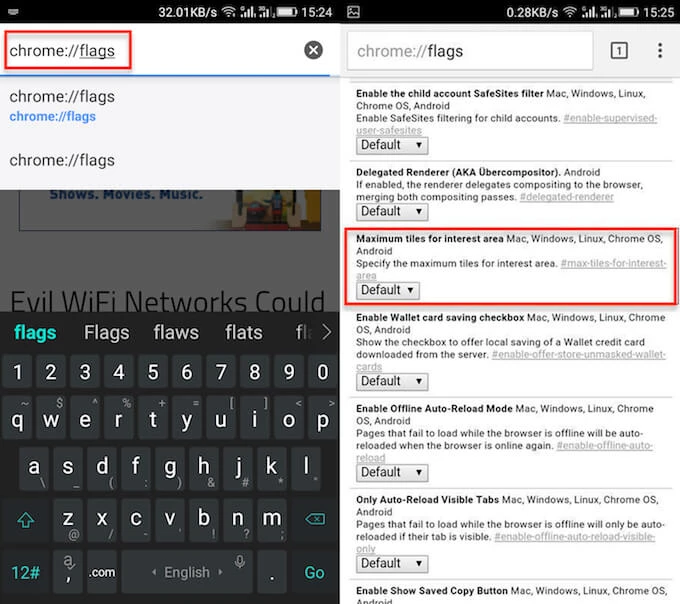This screenshot has width=680, height=604.
Task: Tap the comma key on the keyboard
Action: [x=68, y=572]
